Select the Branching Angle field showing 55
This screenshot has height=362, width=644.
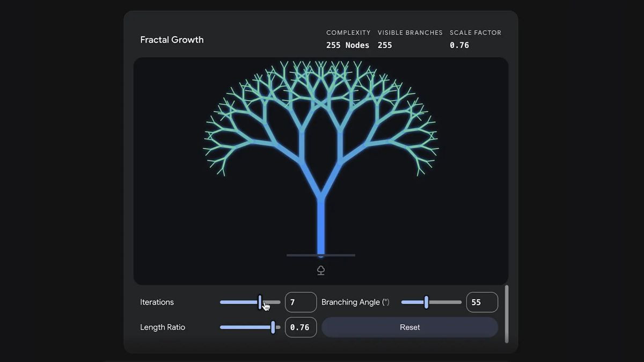pos(481,302)
